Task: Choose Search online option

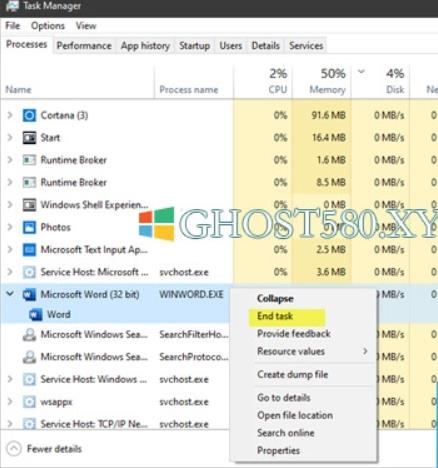Action: (286, 433)
